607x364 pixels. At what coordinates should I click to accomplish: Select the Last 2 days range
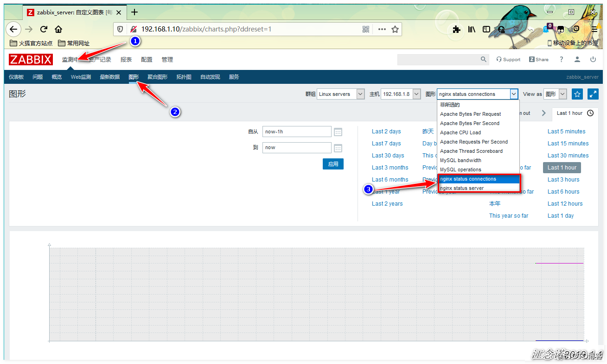[x=386, y=132]
